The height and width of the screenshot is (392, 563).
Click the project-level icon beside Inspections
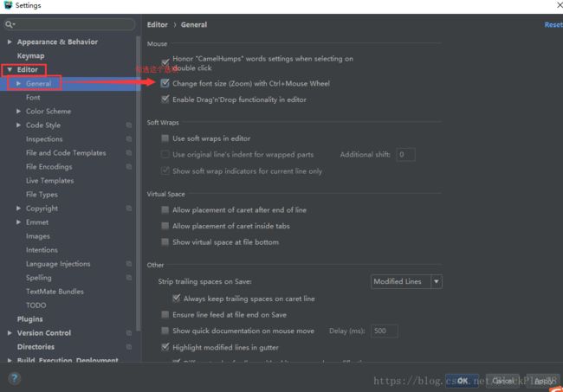129,139
